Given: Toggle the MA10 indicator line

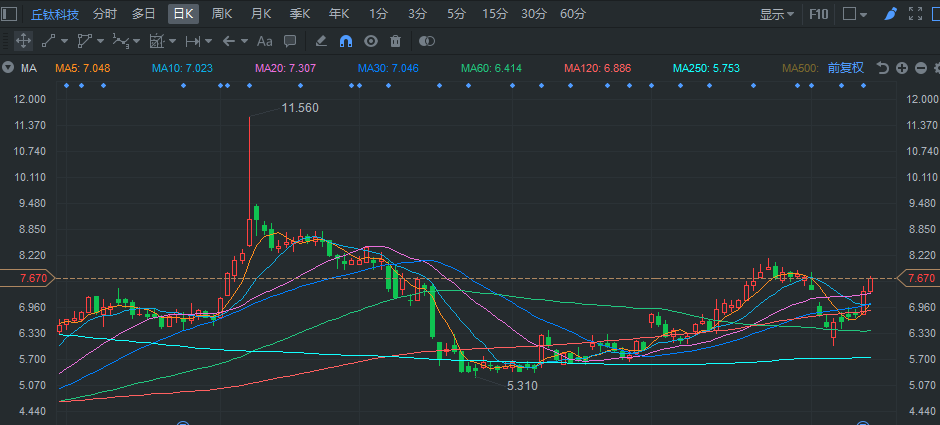Looking at the screenshot, I should [x=182, y=68].
